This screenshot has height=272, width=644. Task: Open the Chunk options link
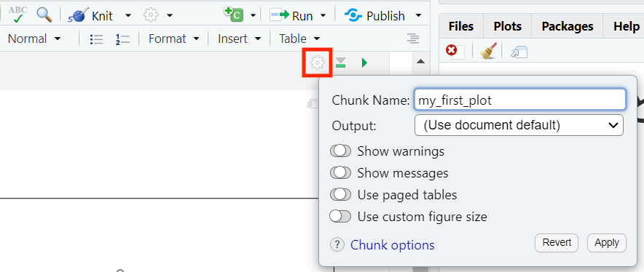pyautogui.click(x=392, y=245)
